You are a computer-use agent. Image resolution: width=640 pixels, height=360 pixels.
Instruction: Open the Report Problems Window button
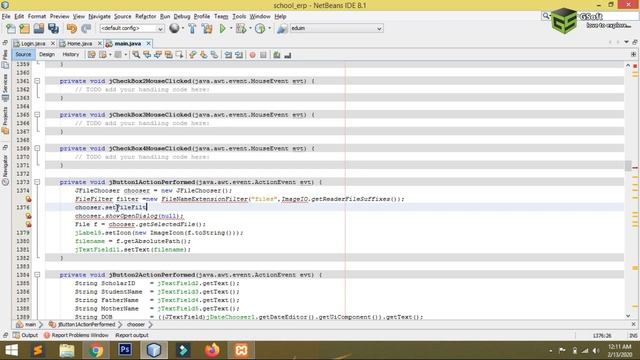click(76, 335)
